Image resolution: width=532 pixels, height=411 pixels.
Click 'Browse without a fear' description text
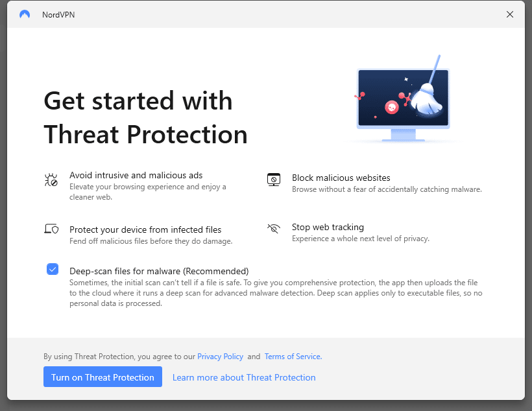[387, 189]
